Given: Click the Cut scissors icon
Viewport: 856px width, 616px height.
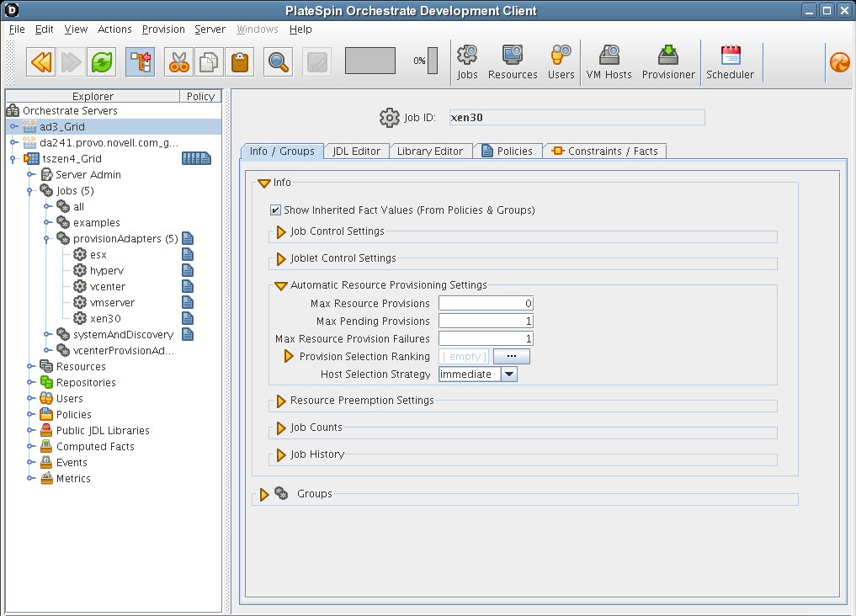Looking at the screenshot, I should point(178,62).
